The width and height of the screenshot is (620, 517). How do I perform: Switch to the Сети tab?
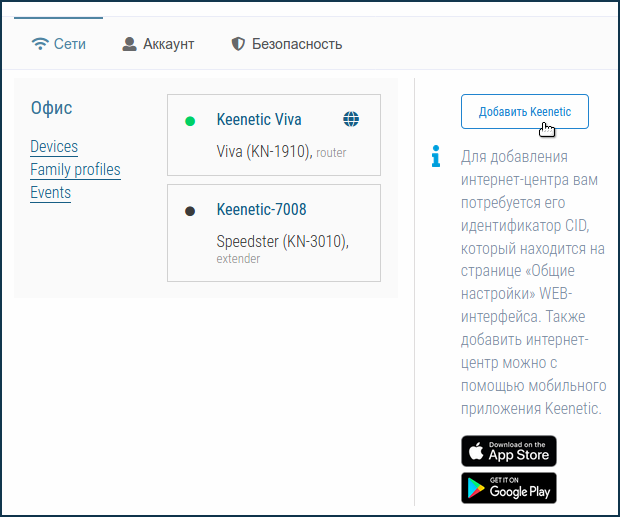[x=59, y=44]
